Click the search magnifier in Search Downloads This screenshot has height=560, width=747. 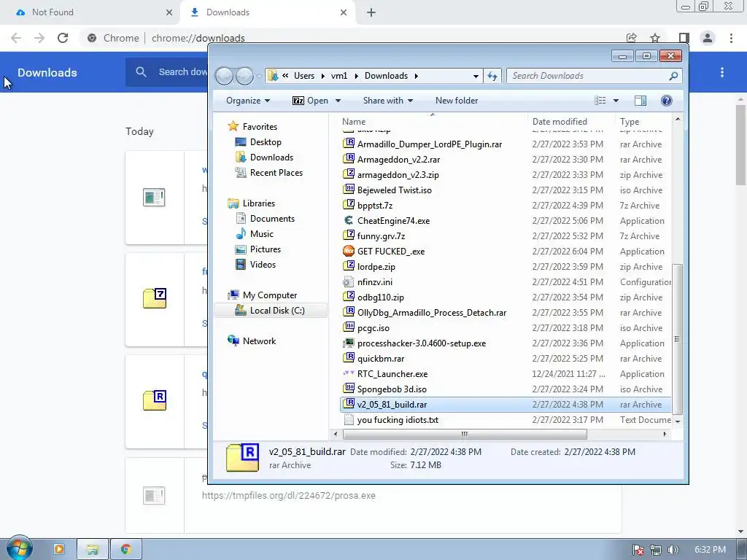pyautogui.click(x=673, y=76)
